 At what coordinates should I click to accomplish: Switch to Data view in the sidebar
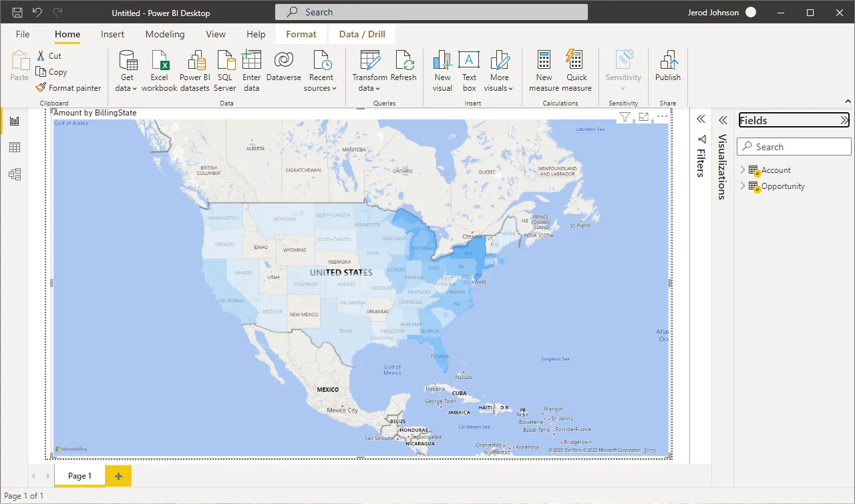coord(13,147)
